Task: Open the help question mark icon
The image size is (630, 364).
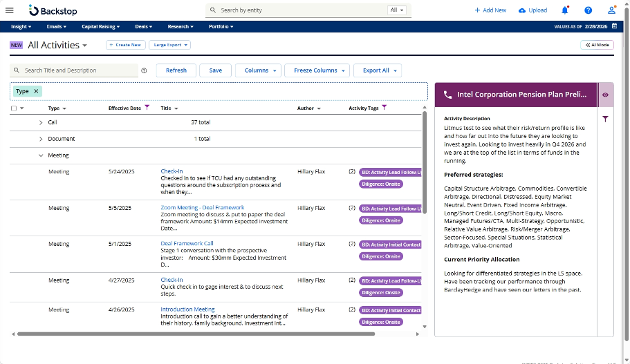Action: [x=589, y=10]
